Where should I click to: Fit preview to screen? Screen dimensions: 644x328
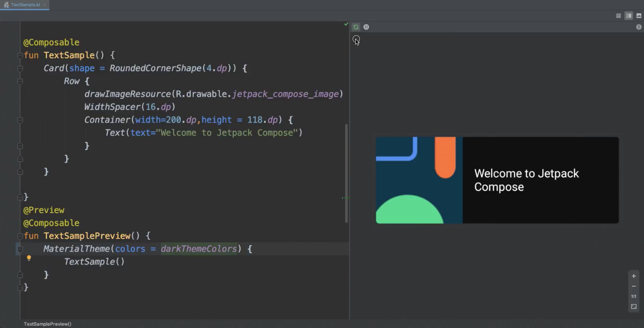click(634, 307)
